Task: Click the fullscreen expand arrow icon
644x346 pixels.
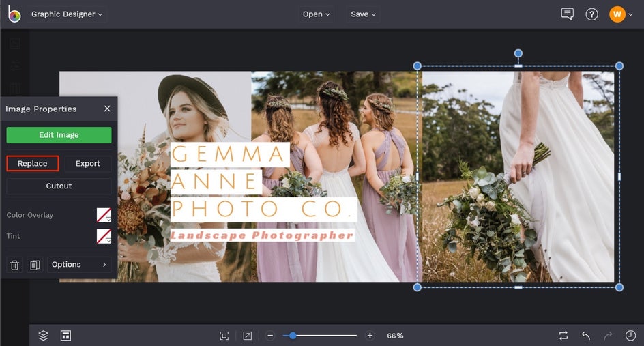Action: pyautogui.click(x=247, y=336)
